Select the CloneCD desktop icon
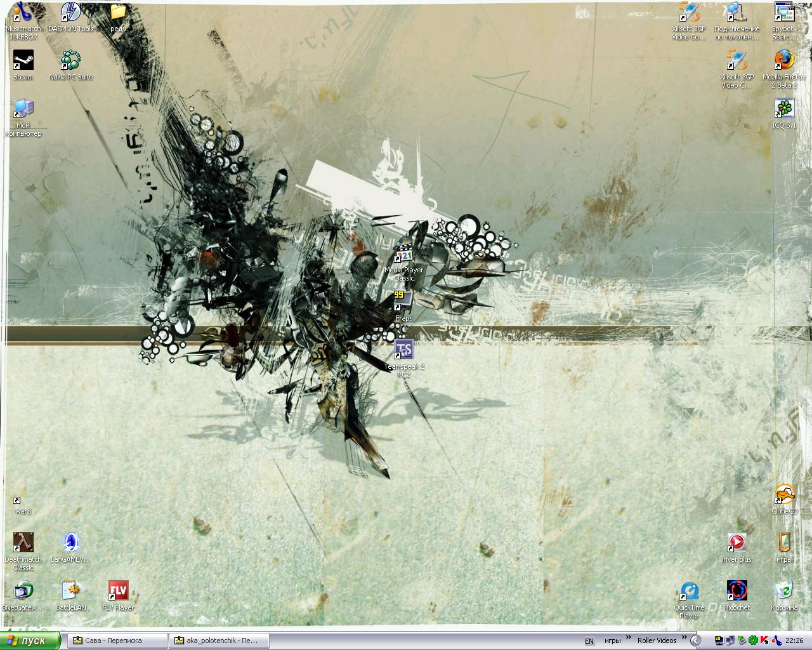The height and width of the screenshot is (650, 812). 784,495
